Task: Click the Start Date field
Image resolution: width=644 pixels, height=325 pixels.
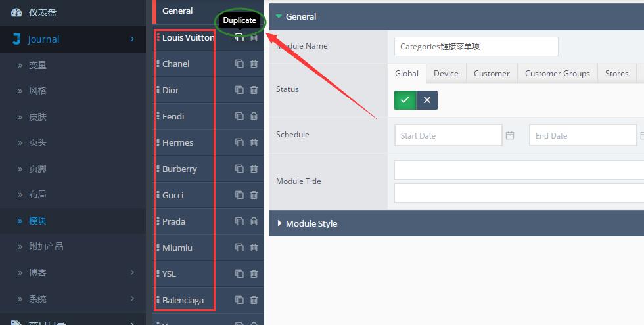Action: tap(448, 135)
